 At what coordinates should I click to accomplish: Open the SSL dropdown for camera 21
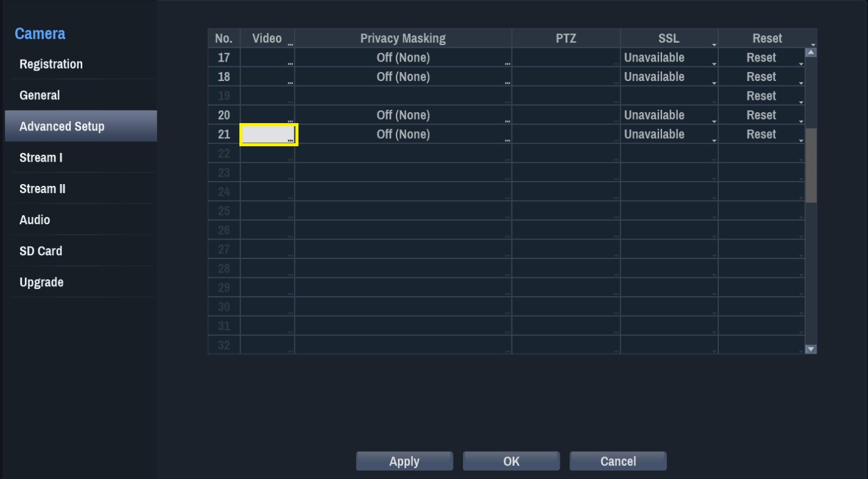[669, 134]
